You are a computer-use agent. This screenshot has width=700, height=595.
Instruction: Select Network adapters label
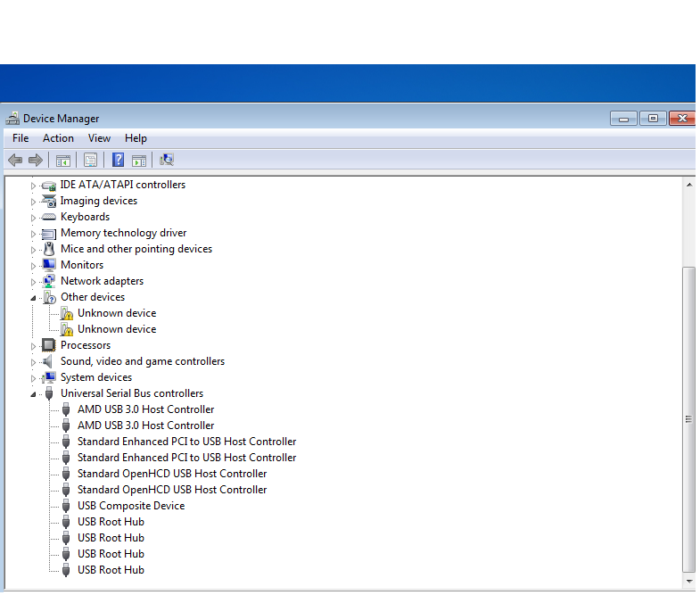click(103, 281)
